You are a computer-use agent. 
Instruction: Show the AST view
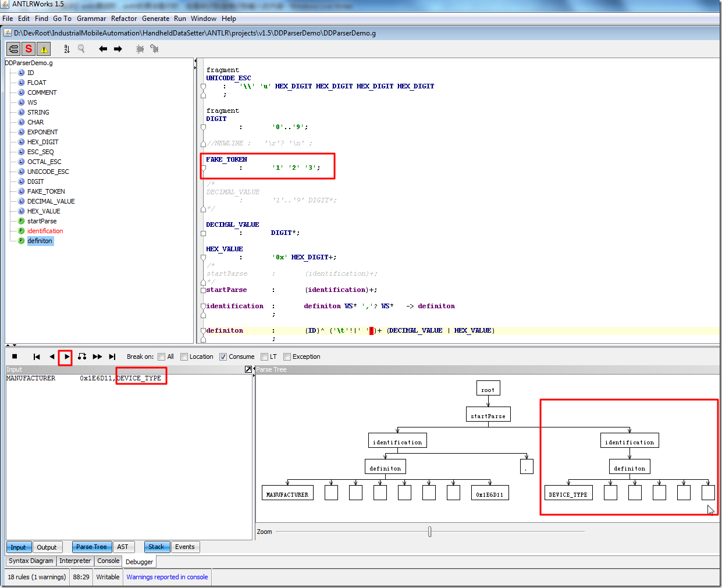[122, 547]
